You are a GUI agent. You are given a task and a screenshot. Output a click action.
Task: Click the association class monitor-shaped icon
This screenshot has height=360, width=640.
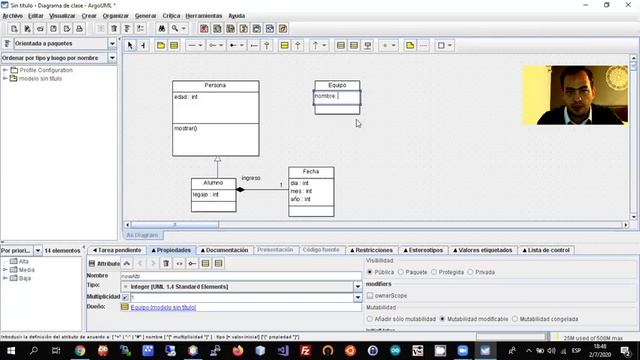367,45
